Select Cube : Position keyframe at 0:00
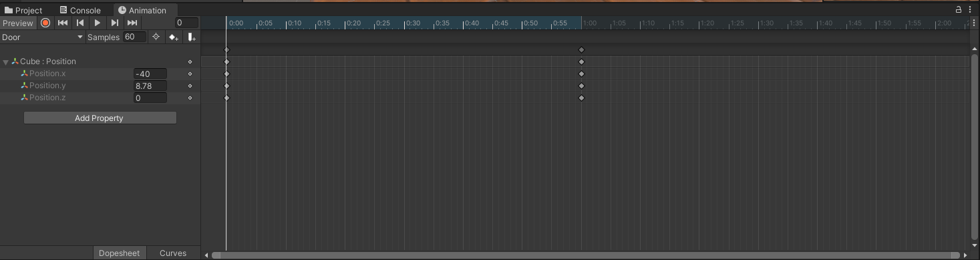This screenshot has height=260, width=980. pos(226,61)
